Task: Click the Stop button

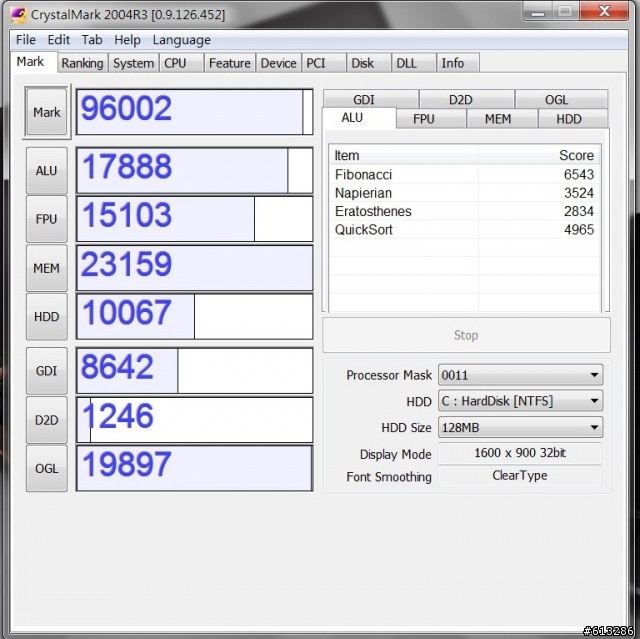Action: pos(467,335)
